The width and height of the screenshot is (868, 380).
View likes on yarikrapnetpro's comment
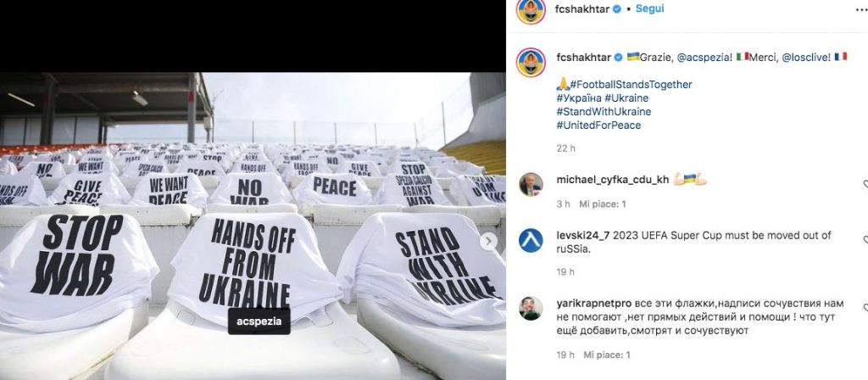(x=605, y=355)
